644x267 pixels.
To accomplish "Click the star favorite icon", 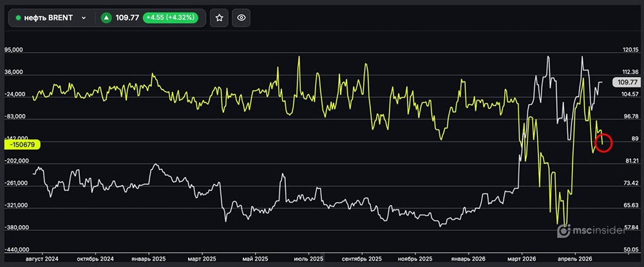I will point(220,17).
